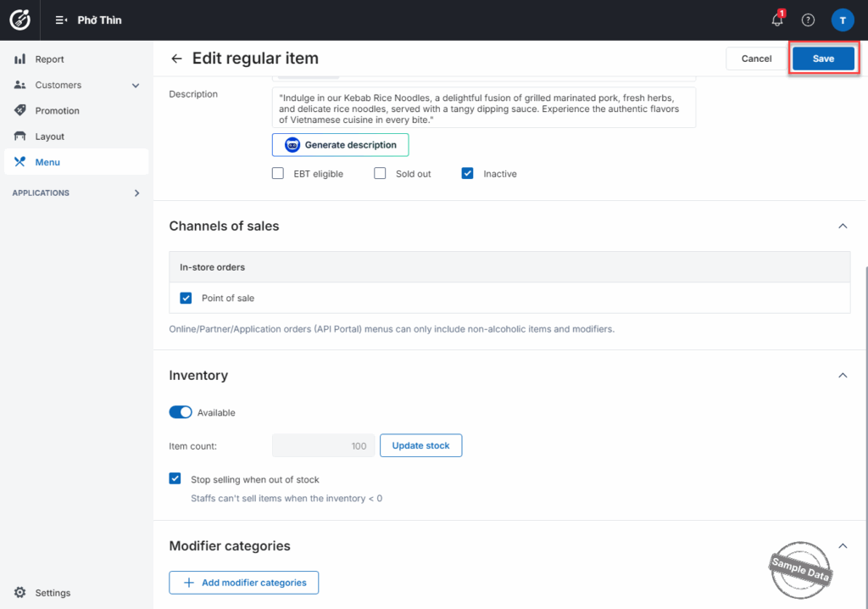Image resolution: width=868 pixels, height=609 pixels.
Task: Collapse the Inventory section chevron
Action: pos(842,376)
